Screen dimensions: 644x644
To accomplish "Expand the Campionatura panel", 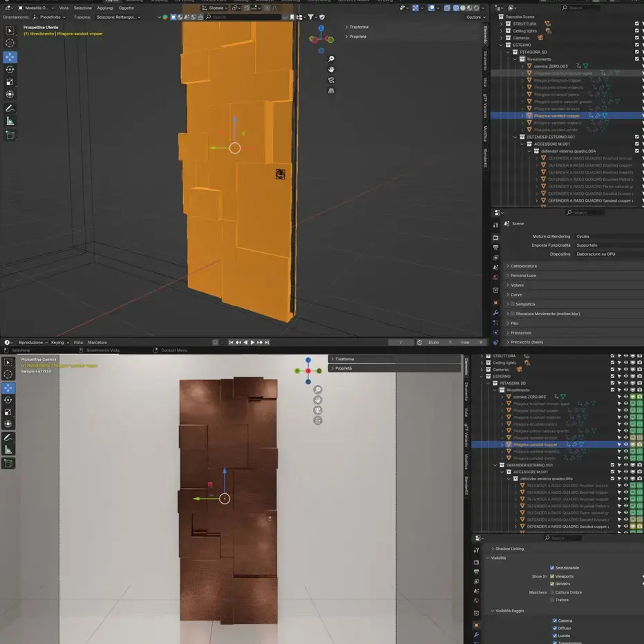I will pyautogui.click(x=574, y=266).
